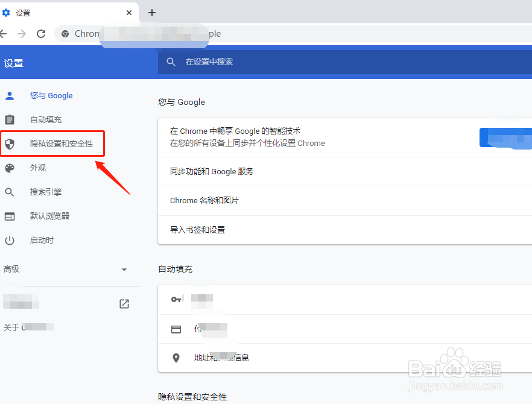The height and width of the screenshot is (404, 532).
Task: Click the clipboard icon for 自动填充
Action: [x=10, y=120]
